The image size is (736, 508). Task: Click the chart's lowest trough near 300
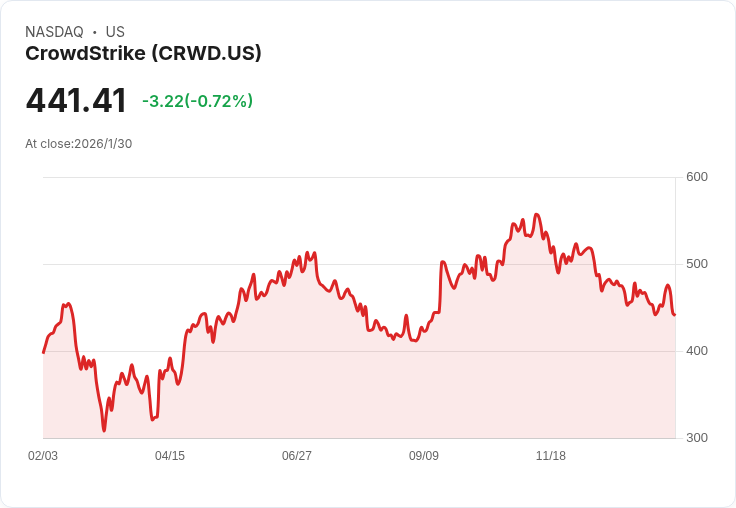point(104,430)
